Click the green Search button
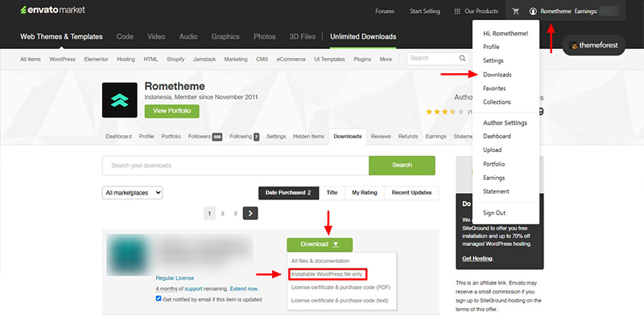Screen dimensions: 644x316 [402, 165]
